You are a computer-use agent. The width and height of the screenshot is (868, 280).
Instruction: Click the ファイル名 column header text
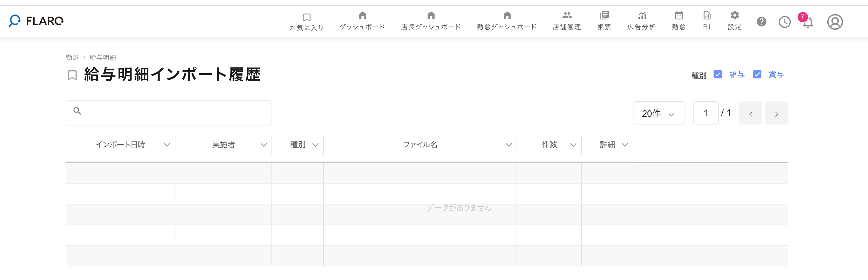tap(420, 145)
